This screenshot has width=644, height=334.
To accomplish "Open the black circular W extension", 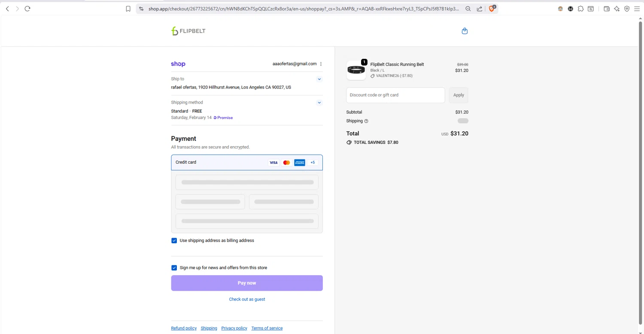I will coord(571,9).
